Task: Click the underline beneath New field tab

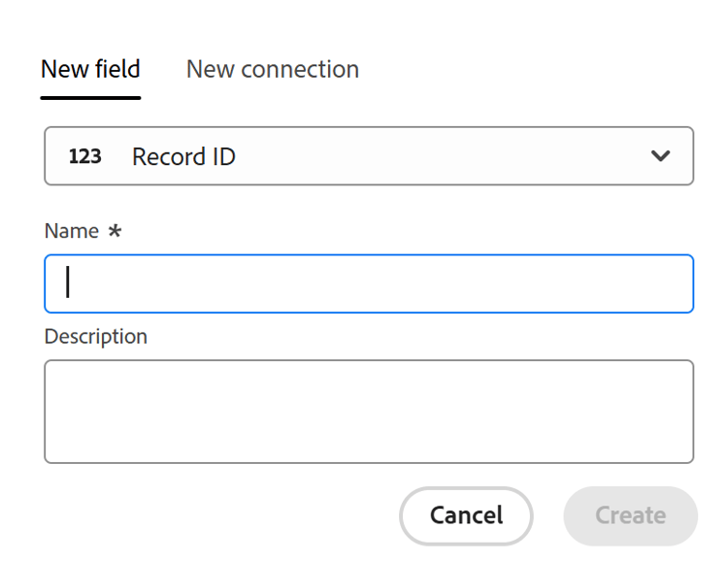Action: [90, 97]
